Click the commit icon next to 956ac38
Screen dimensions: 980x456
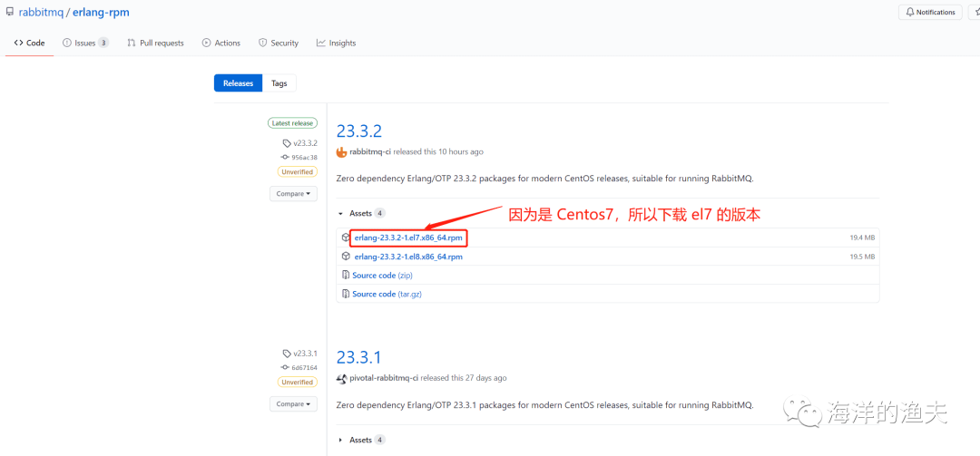tap(285, 158)
